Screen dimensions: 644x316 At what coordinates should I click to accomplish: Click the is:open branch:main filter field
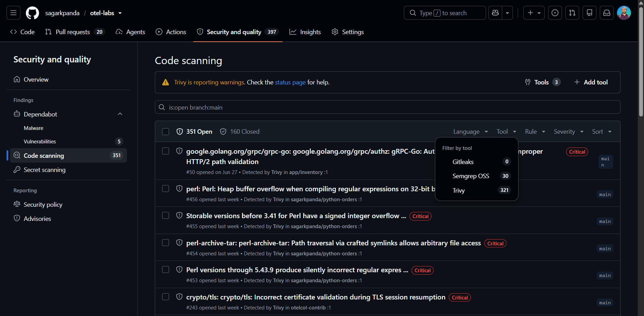387,107
